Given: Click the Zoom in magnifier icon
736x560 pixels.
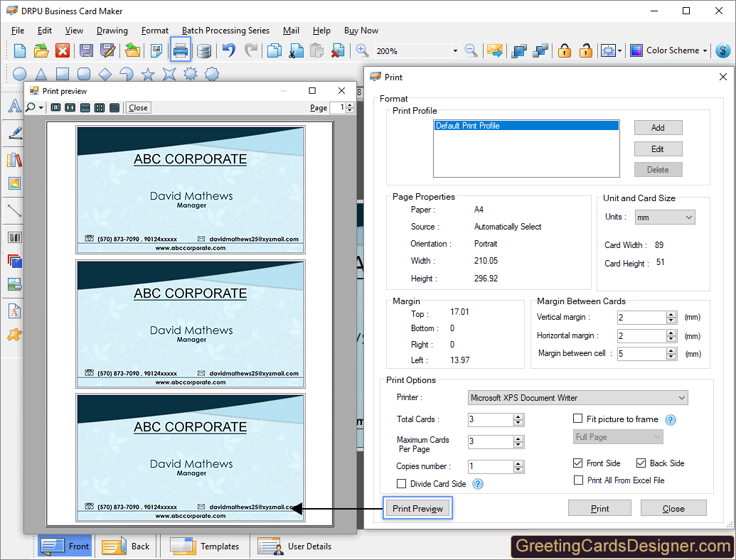Looking at the screenshot, I should [x=362, y=50].
